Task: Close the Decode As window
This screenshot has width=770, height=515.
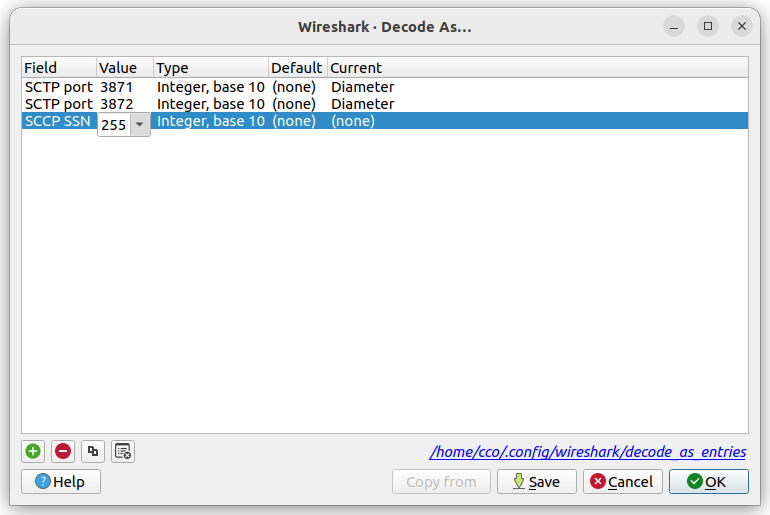Action: [x=741, y=26]
